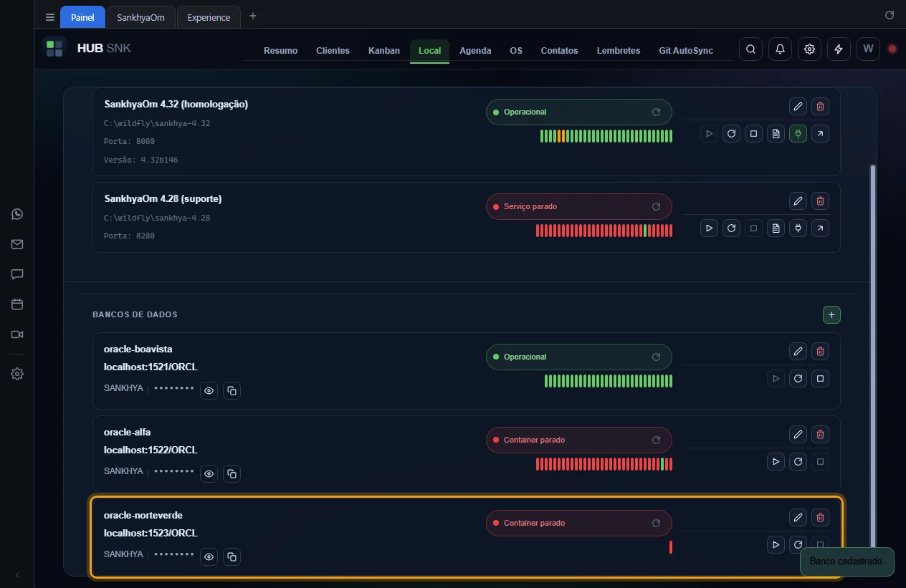
Task: Refresh the oracle-norteverde Container parado status
Action: [656, 524]
